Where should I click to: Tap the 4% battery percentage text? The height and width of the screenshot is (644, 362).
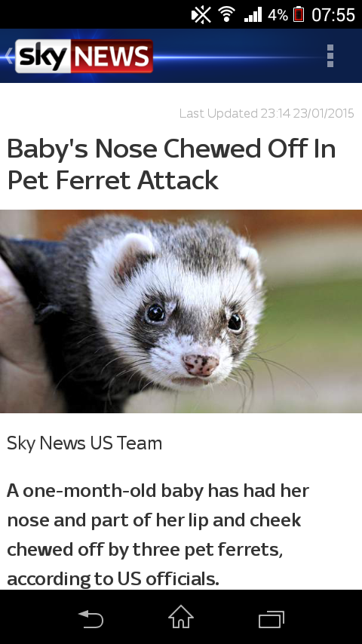click(x=278, y=15)
